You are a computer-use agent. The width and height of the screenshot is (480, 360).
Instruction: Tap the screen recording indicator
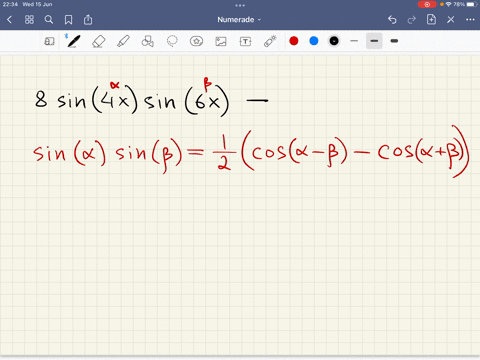pos(427,4)
